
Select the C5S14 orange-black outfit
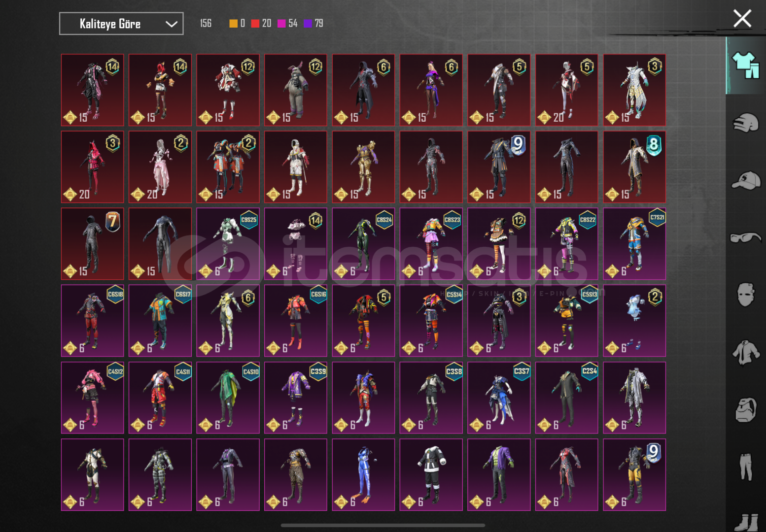[431, 321]
